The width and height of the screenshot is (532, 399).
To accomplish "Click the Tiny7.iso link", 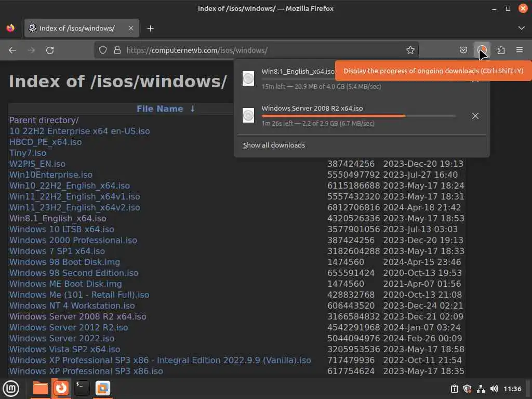I will [28, 153].
